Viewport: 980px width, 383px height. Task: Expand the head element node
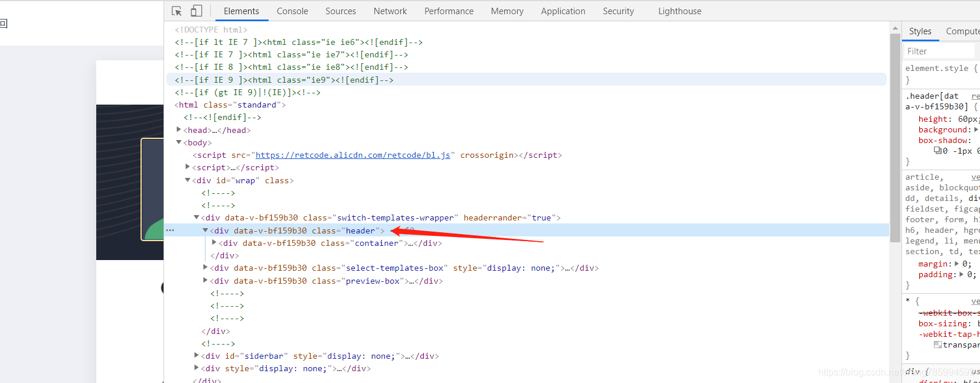(x=179, y=129)
